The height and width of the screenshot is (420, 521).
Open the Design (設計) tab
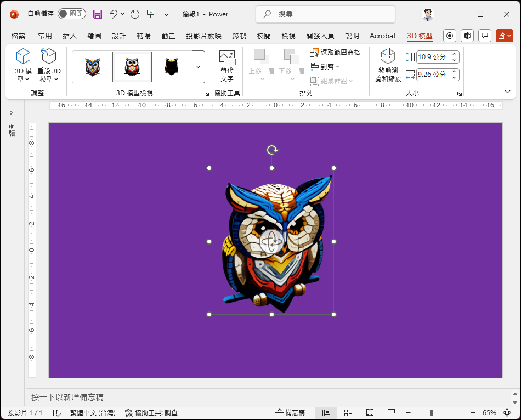coord(119,36)
